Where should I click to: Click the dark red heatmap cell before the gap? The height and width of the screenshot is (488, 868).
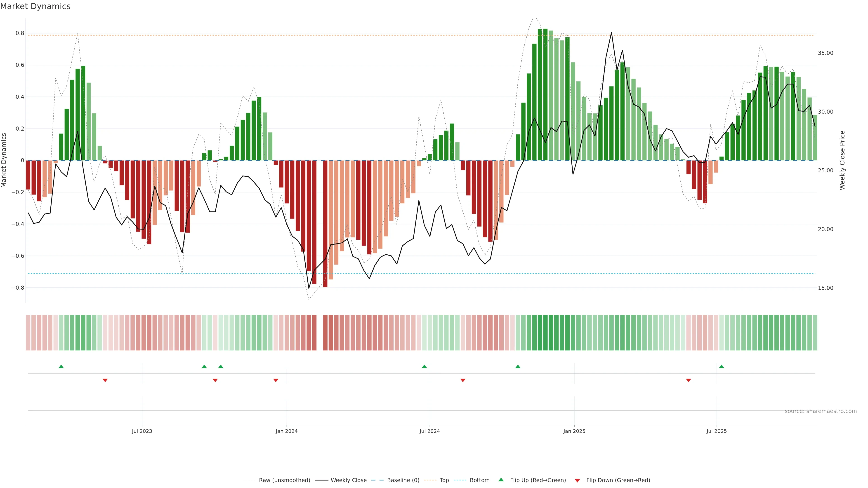click(x=314, y=333)
